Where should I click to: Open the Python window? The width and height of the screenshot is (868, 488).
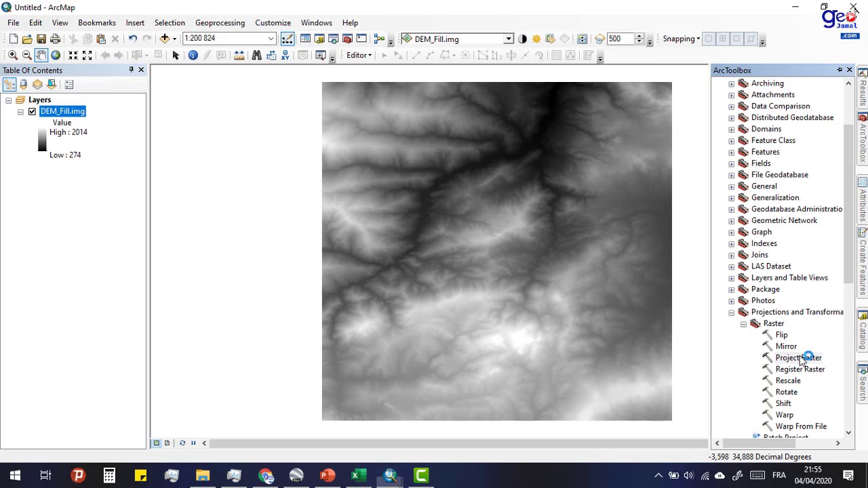pyautogui.click(x=361, y=39)
